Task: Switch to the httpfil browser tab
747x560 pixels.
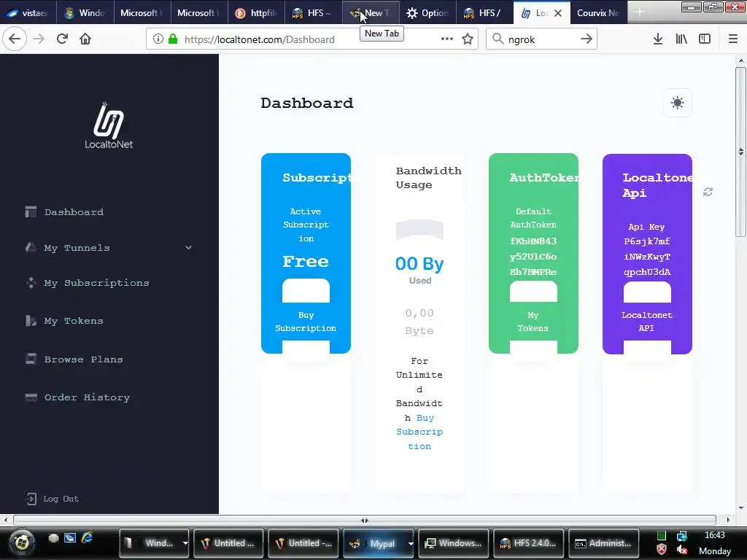Action: pos(256,13)
